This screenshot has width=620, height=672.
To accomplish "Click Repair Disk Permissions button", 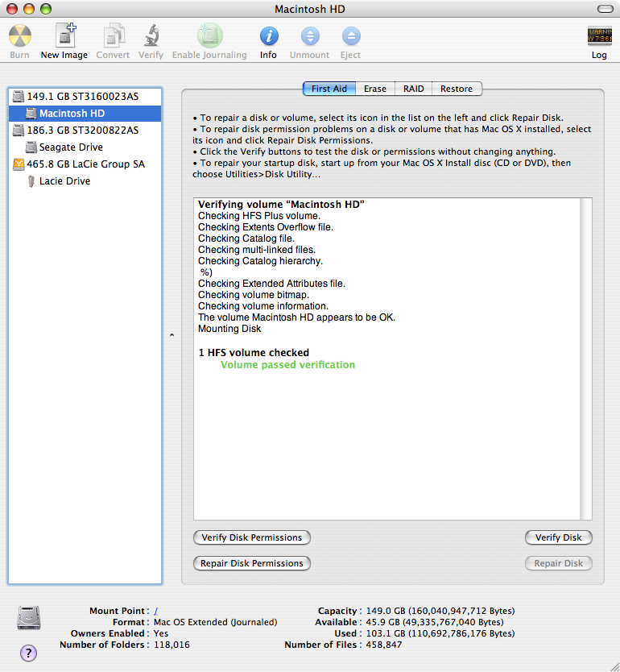I will 252,563.
